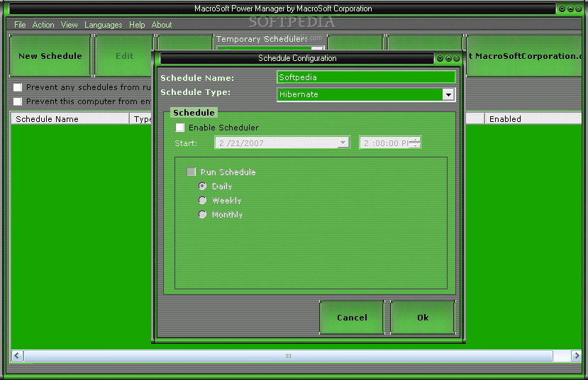
Task: Click the New Schedule button
Action: coord(50,56)
